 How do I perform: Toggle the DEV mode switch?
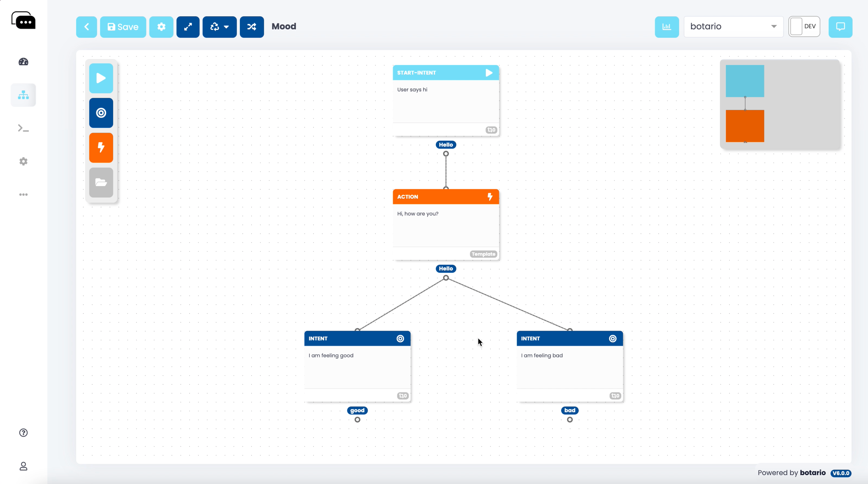click(804, 27)
